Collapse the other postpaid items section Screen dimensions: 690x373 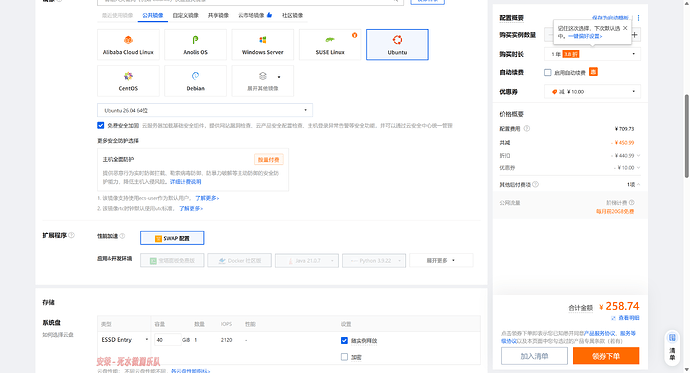tap(639, 184)
